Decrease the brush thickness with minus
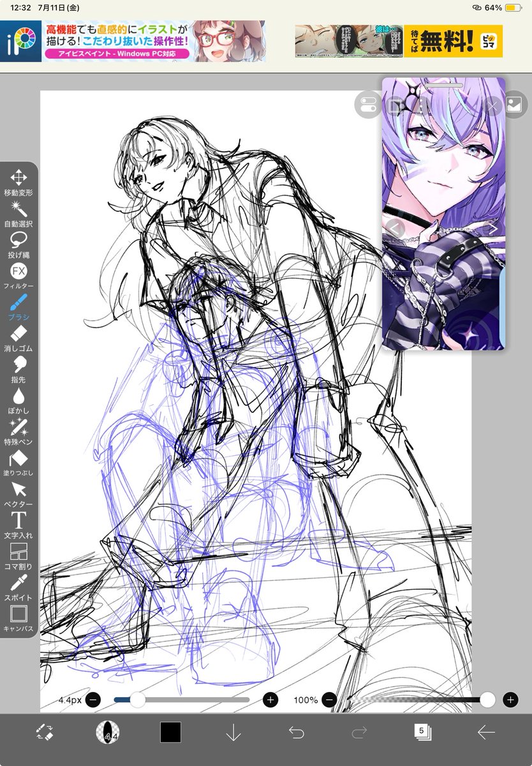532x766 pixels. tap(93, 700)
